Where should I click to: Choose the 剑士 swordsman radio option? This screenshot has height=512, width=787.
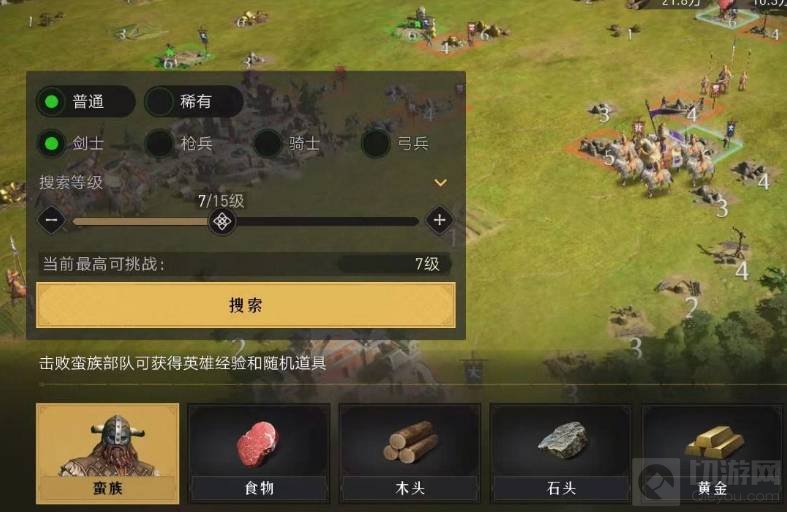coord(73,144)
